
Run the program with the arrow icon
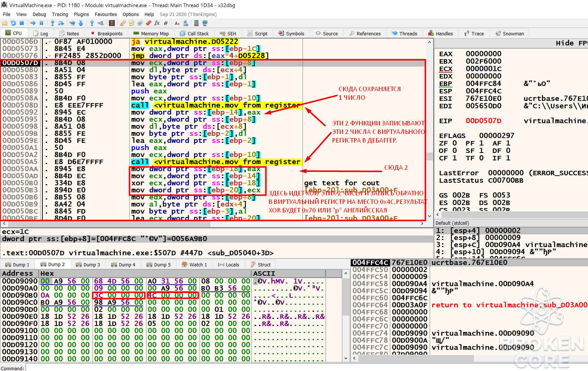pos(33,23)
